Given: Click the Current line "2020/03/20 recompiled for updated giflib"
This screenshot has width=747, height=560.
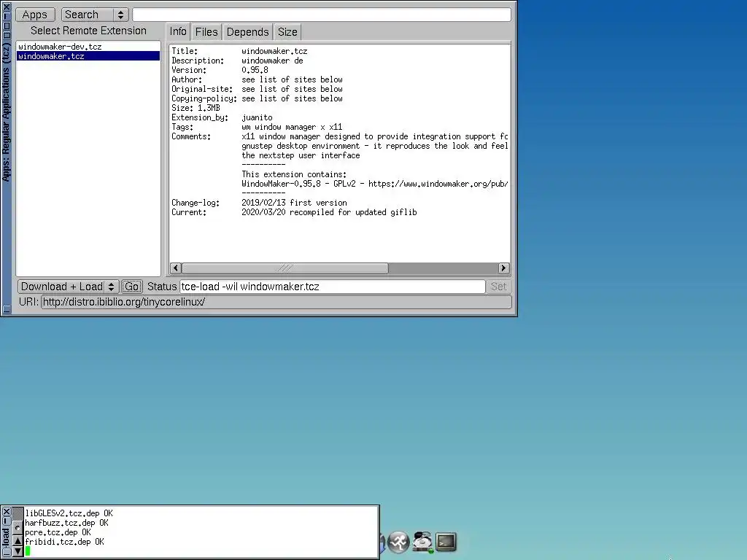Looking at the screenshot, I should 329,212.
